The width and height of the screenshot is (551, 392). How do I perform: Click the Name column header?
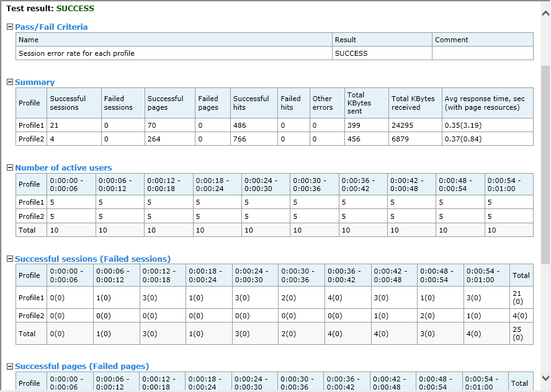coord(28,39)
